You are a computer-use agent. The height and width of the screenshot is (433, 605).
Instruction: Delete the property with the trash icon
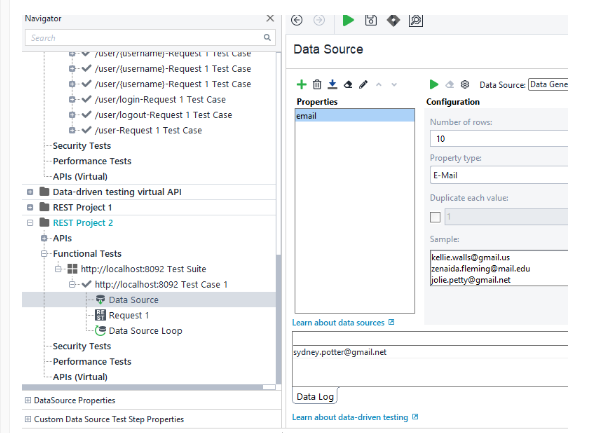pos(317,85)
